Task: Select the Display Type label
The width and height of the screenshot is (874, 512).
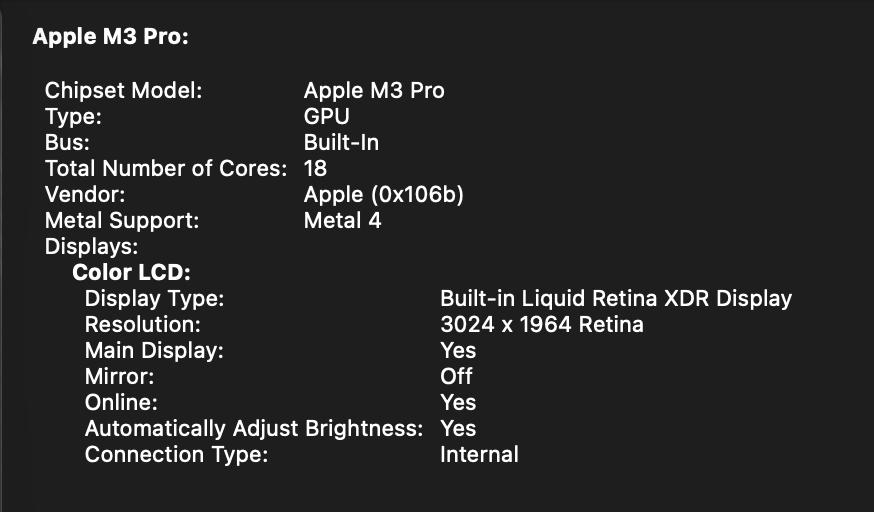Action: [x=154, y=298]
